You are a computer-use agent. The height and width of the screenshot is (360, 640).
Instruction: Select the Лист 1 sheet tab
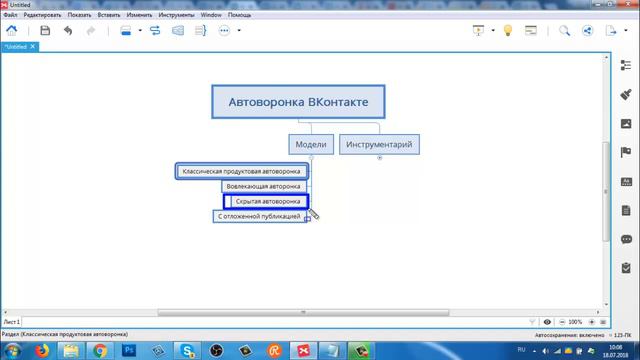point(11,322)
